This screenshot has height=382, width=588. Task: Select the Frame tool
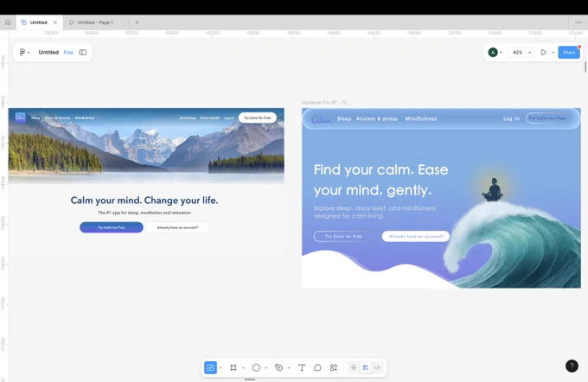coord(233,367)
